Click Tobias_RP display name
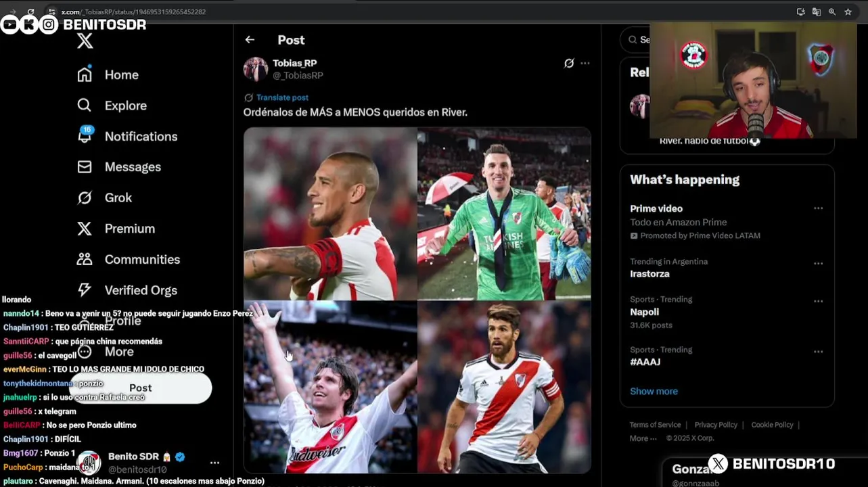Viewport: 868px width, 487px height. [294, 63]
